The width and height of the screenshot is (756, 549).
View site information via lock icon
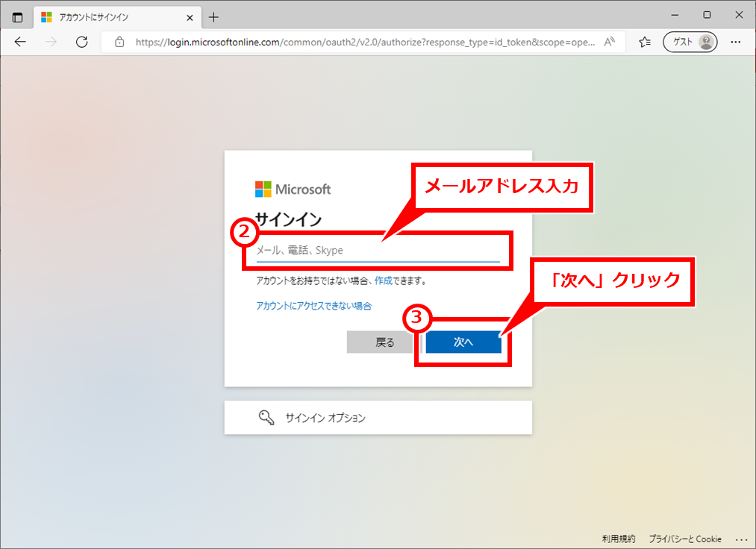(x=119, y=42)
